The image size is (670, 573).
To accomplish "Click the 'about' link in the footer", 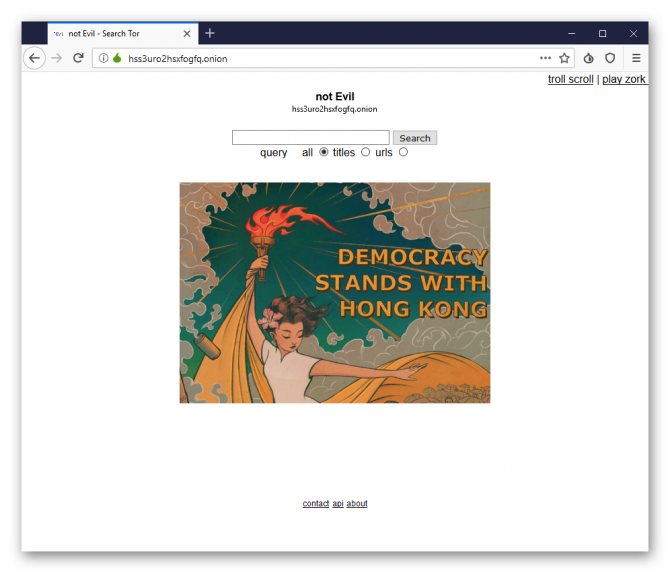I will [x=357, y=503].
